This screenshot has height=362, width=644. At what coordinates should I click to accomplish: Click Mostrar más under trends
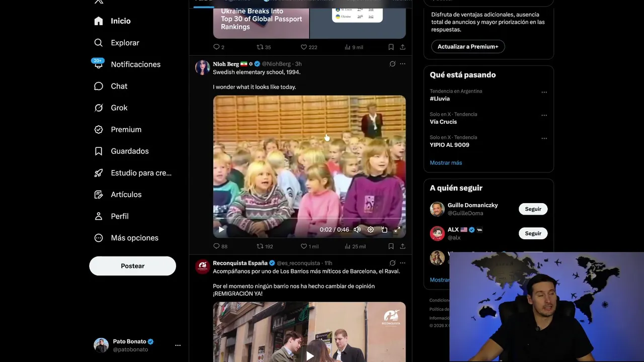click(x=446, y=163)
